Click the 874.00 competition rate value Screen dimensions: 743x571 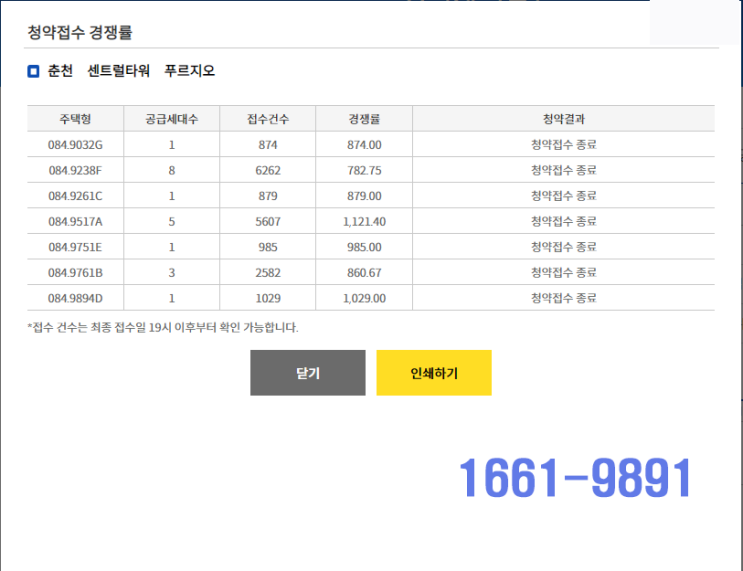(364, 145)
